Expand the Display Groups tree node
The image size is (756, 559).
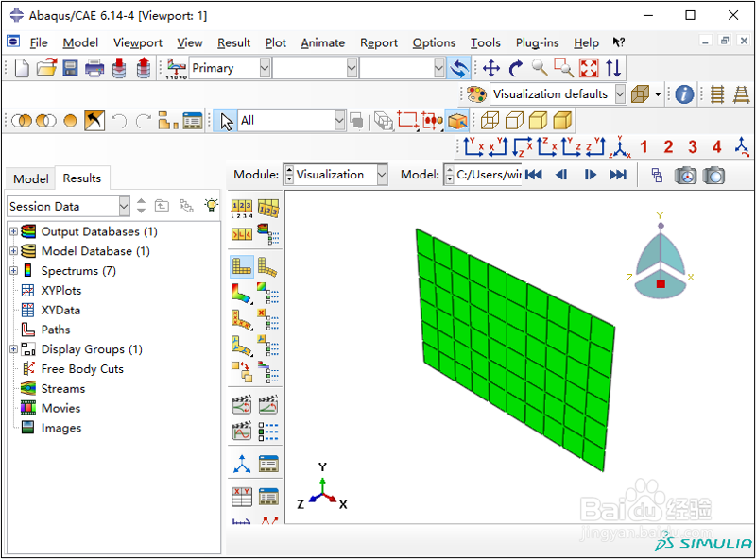[13, 349]
